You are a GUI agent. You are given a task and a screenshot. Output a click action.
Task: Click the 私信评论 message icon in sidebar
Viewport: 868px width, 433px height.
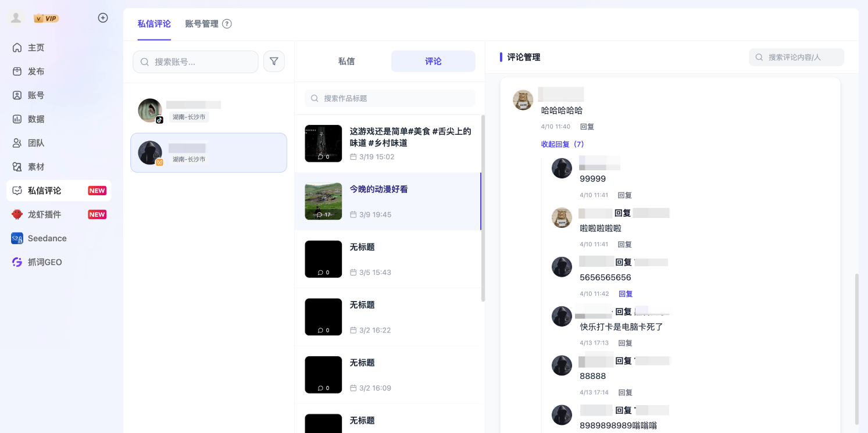click(x=17, y=191)
